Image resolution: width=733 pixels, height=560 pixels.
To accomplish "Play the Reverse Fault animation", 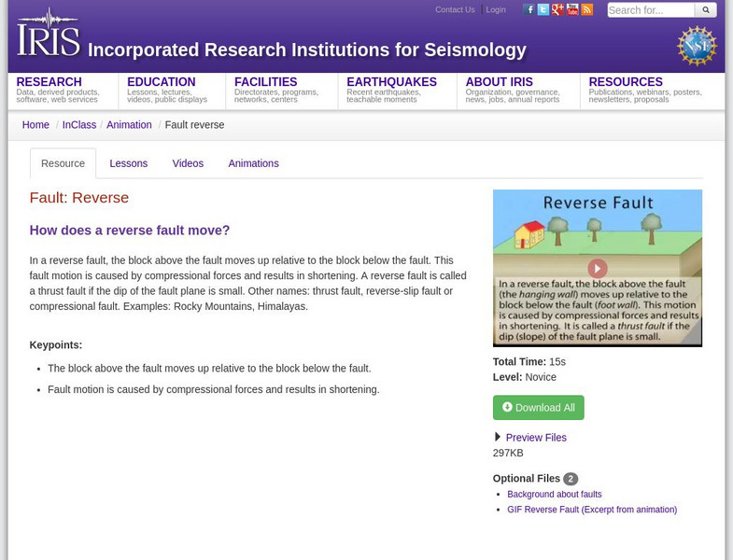I will point(598,268).
